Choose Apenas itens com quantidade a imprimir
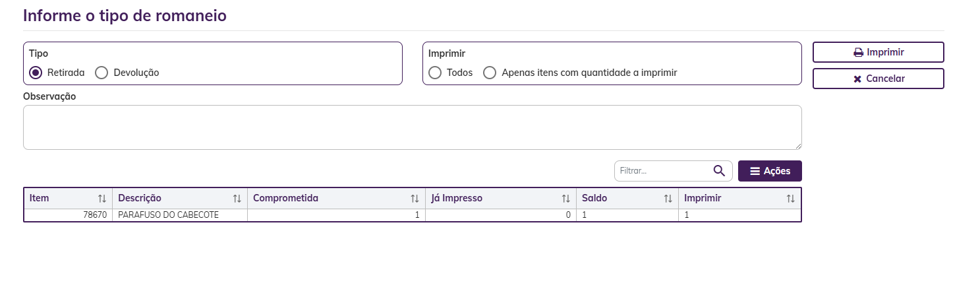The height and width of the screenshot is (303, 980). pos(490,73)
